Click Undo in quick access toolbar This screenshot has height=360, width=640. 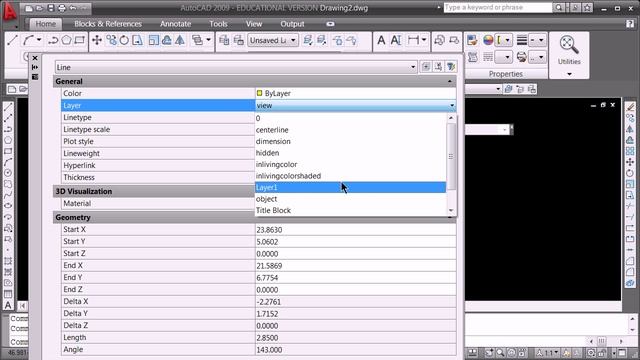coord(73,8)
